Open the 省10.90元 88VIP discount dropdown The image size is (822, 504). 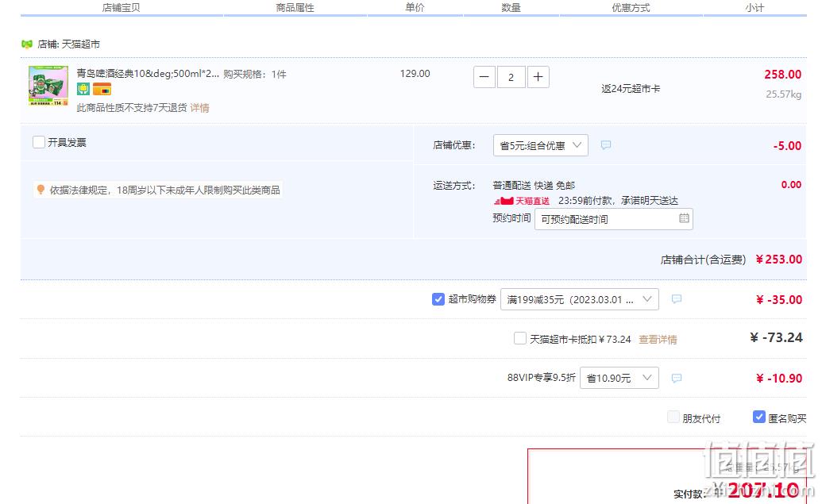point(619,378)
